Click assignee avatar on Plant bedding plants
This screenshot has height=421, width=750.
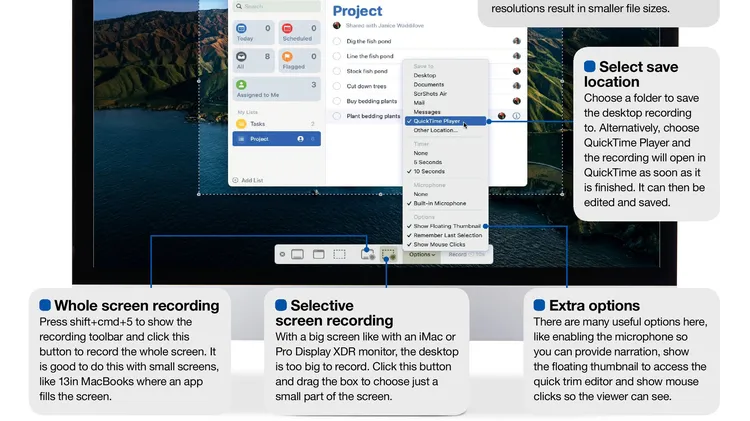coord(501,116)
